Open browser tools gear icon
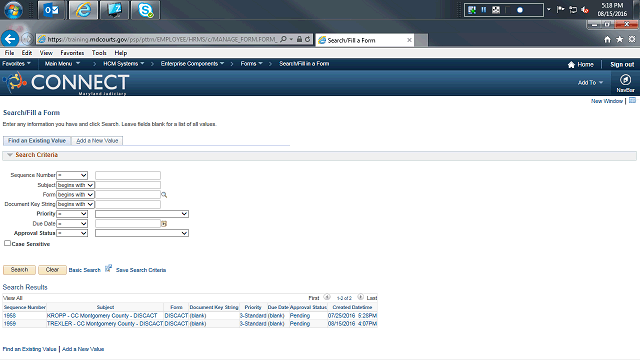The width and height of the screenshot is (640, 360). coord(632,39)
